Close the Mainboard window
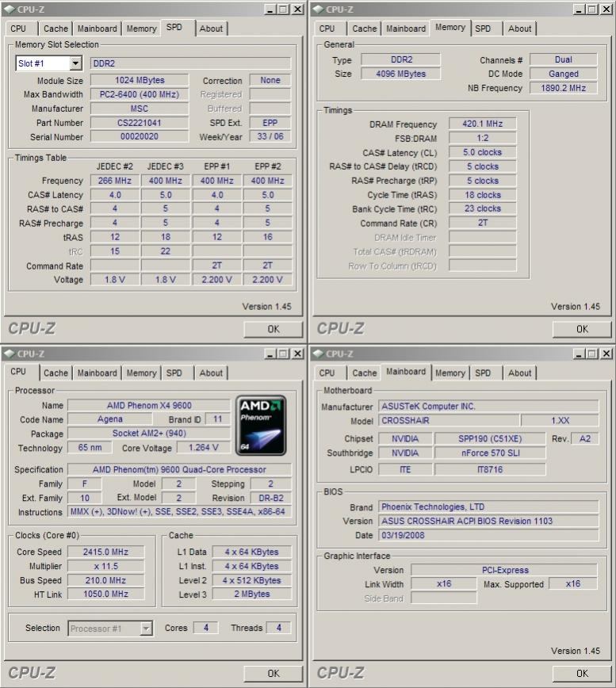 pyautogui.click(x=606, y=354)
